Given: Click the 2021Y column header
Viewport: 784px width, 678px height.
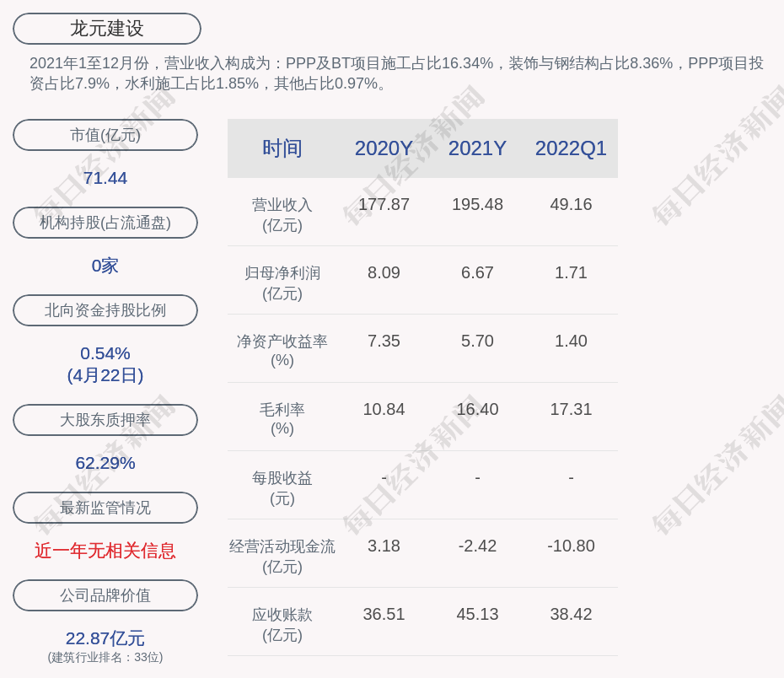Looking at the screenshot, I should (x=477, y=148).
